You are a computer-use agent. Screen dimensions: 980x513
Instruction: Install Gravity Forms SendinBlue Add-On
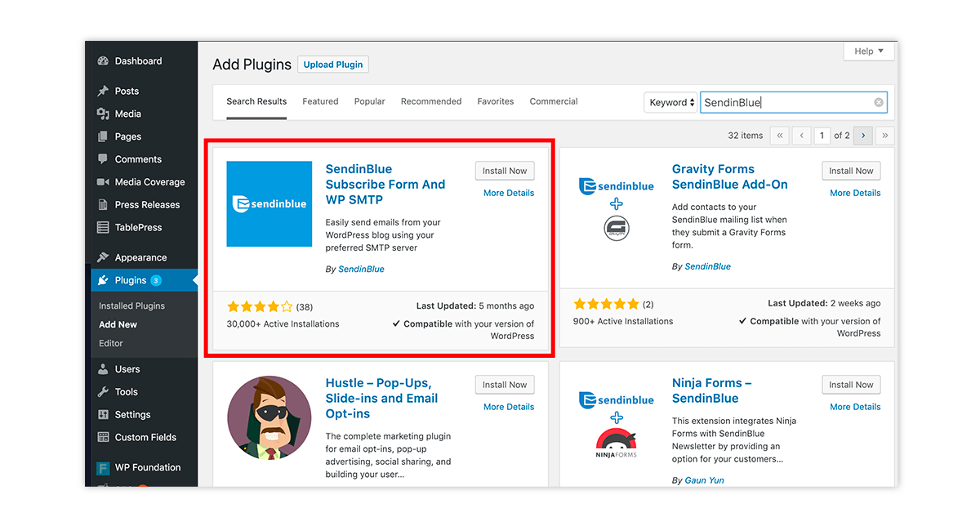[852, 171]
